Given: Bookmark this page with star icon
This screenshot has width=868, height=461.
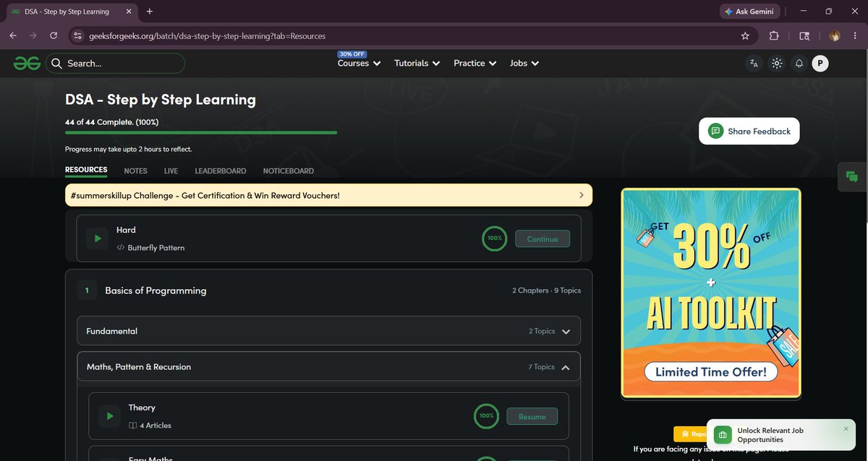Looking at the screenshot, I should (745, 35).
